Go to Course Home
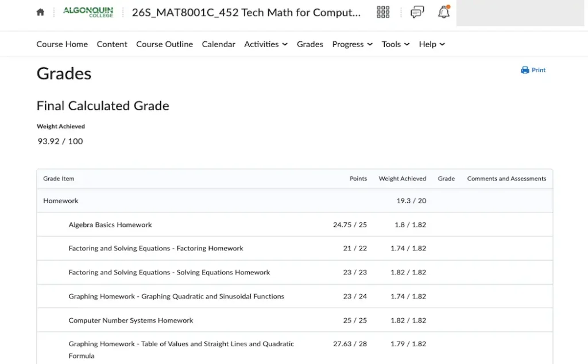Viewport: 588px width, 364px height. pos(62,44)
